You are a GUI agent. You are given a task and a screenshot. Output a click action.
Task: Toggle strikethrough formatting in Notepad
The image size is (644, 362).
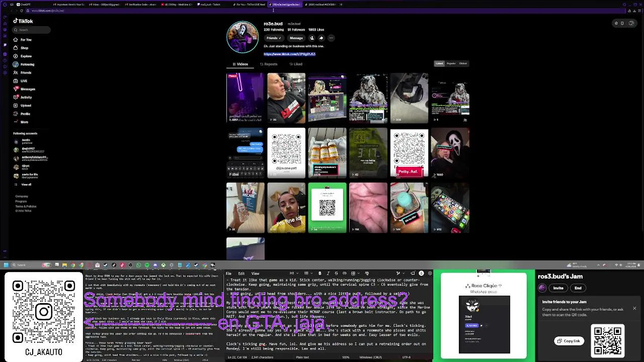pos(336,274)
